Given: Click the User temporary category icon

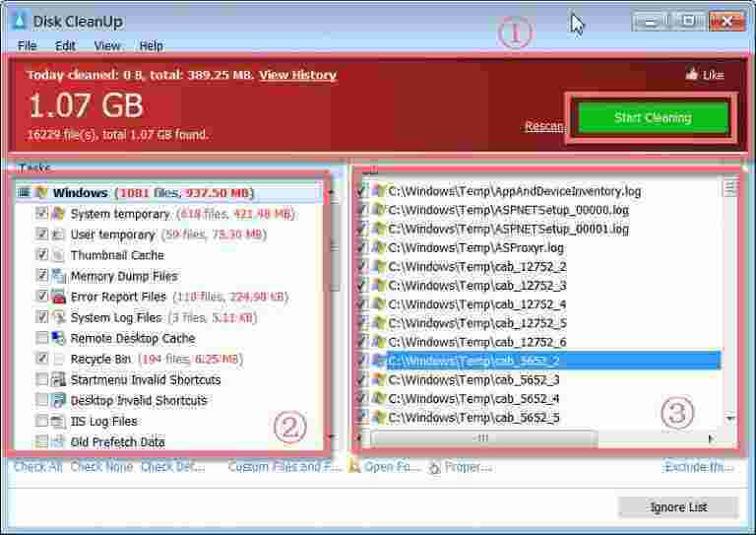Looking at the screenshot, I should coord(58,234).
